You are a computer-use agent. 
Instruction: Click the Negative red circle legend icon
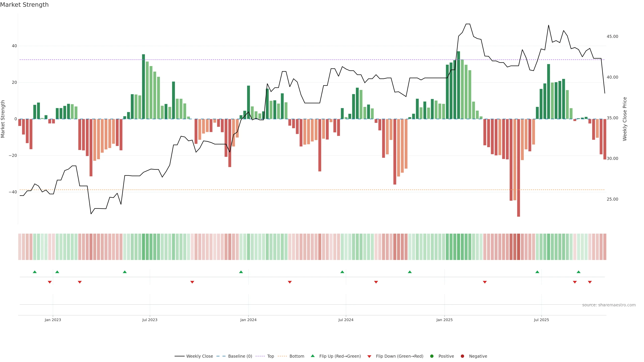(462, 356)
